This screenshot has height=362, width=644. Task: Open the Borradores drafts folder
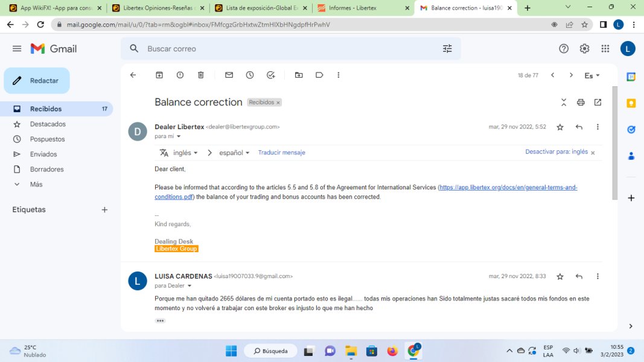click(x=46, y=169)
